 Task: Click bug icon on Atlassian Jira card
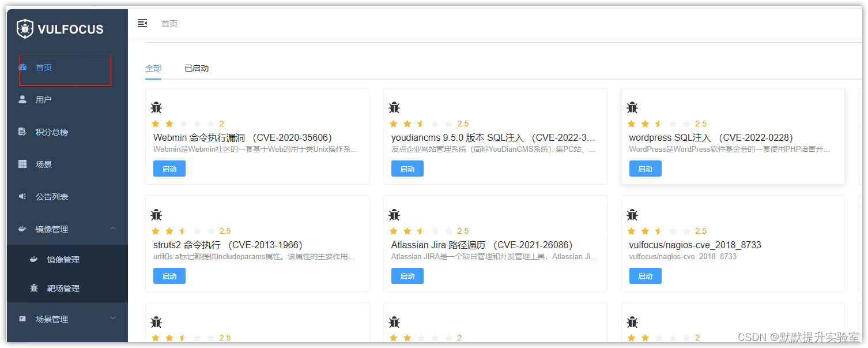pos(394,215)
